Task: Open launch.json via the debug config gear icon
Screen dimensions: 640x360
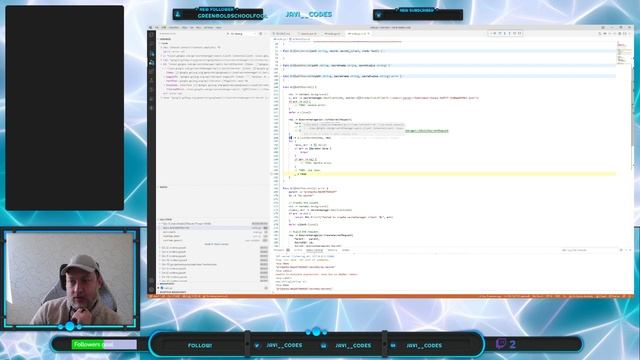Action: click(x=260, y=33)
